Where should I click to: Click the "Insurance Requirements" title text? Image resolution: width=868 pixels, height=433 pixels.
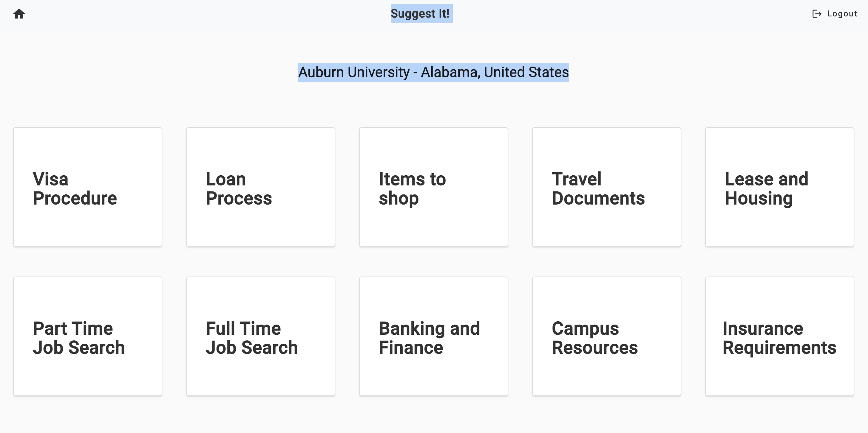[x=779, y=338]
